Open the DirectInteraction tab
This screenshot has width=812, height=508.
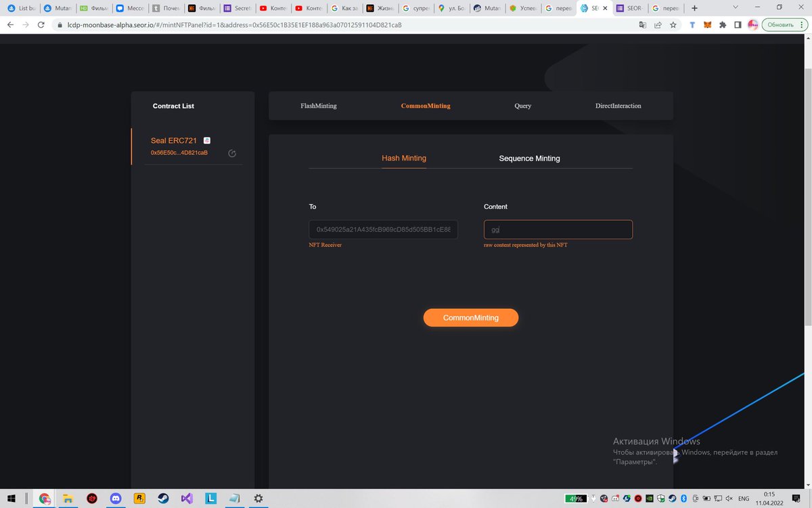point(618,106)
